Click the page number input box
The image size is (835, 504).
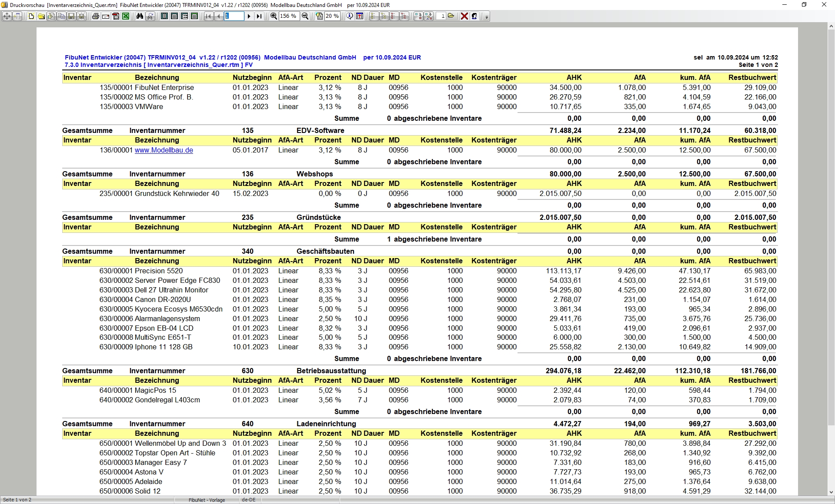234,16
